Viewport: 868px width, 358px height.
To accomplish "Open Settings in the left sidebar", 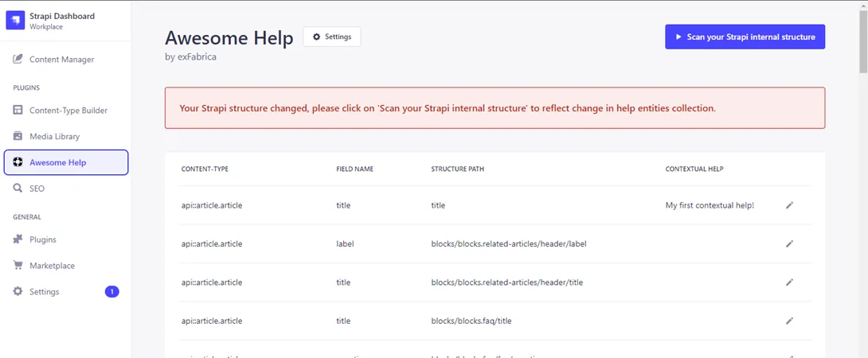I will point(66,292).
